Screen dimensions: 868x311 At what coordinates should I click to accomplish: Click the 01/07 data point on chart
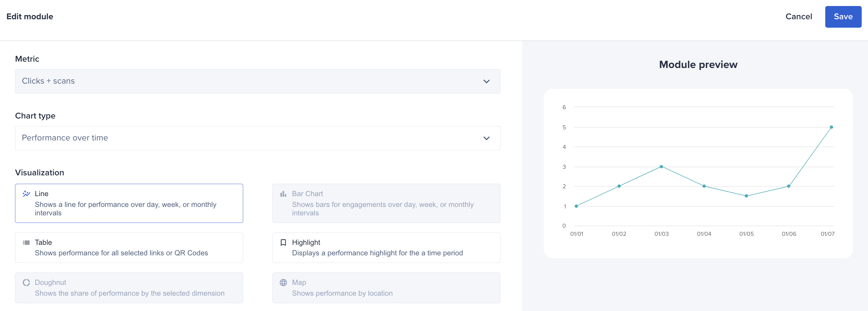[831, 127]
